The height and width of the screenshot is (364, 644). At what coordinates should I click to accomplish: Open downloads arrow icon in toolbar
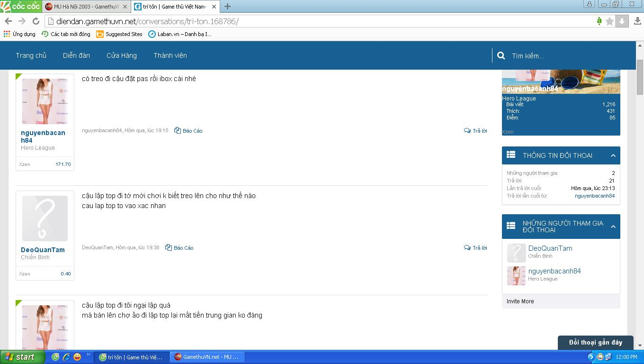click(638, 21)
